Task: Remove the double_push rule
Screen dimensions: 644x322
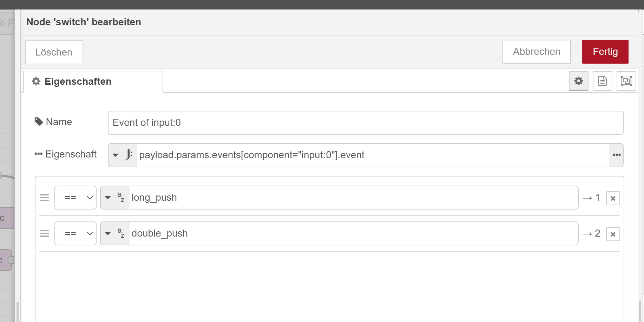Action: [x=613, y=234]
